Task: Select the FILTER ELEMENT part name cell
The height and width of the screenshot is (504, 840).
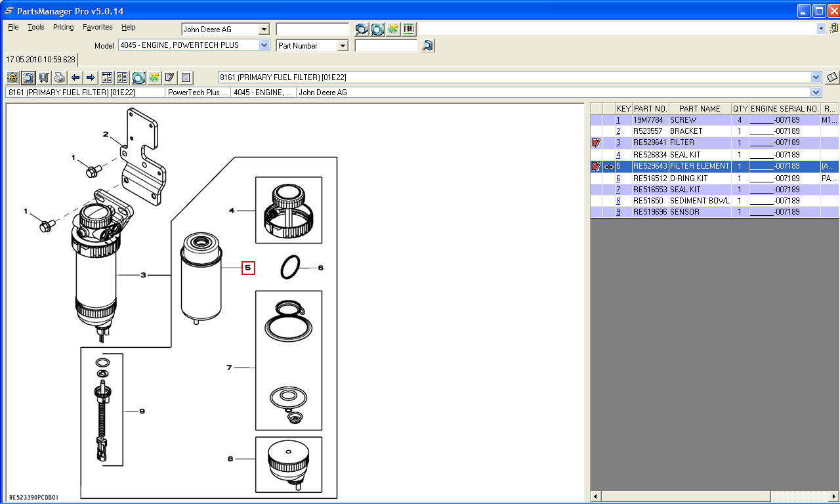Action: 700,167
